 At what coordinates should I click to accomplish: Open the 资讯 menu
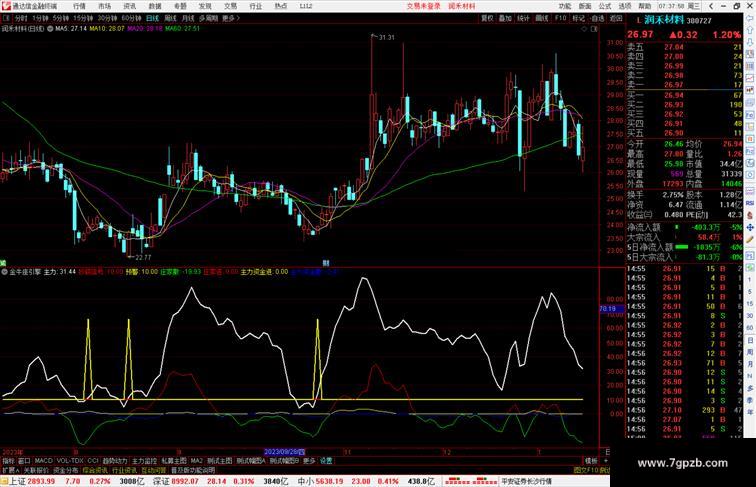[x=130, y=6]
